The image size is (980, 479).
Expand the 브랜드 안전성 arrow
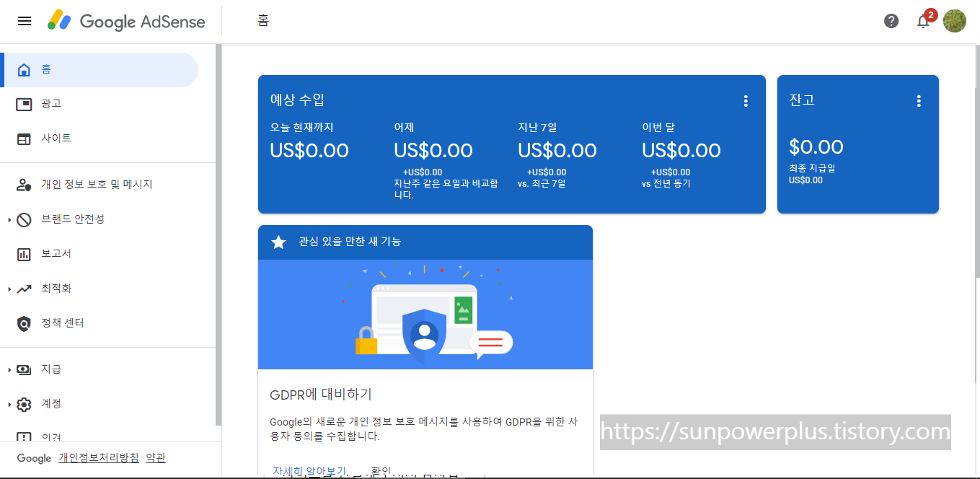[9, 220]
